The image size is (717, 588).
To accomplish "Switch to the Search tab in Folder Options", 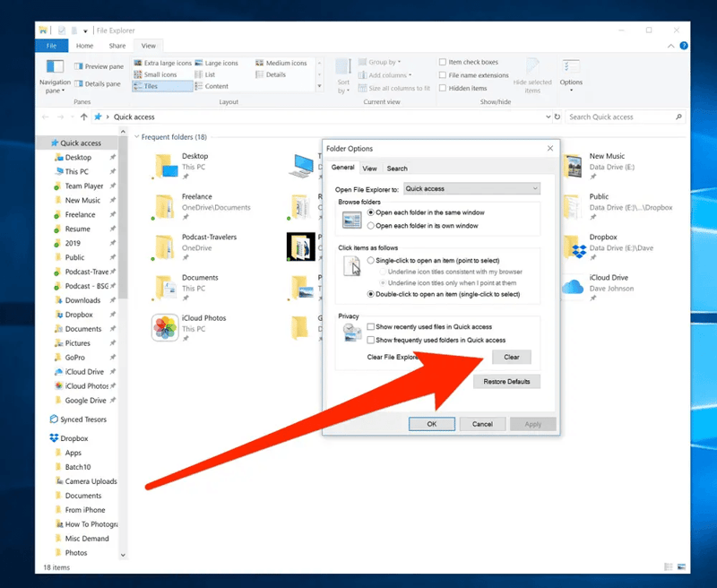I will 397,167.
